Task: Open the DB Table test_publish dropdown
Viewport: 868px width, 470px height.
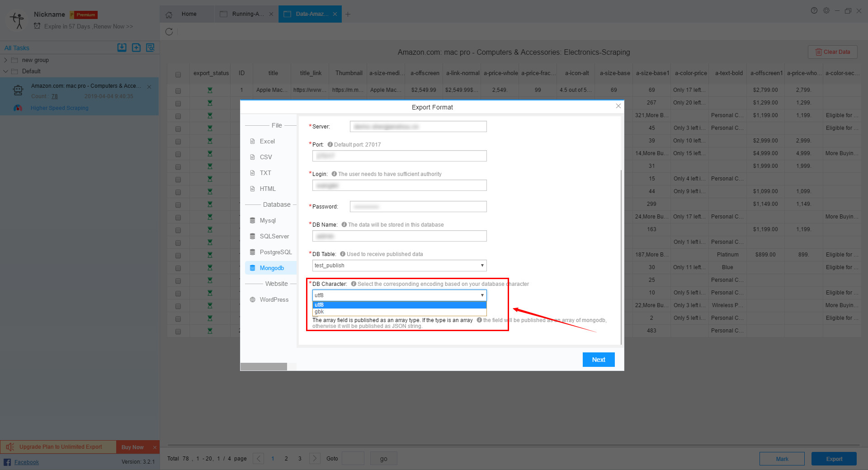Action: click(399, 266)
